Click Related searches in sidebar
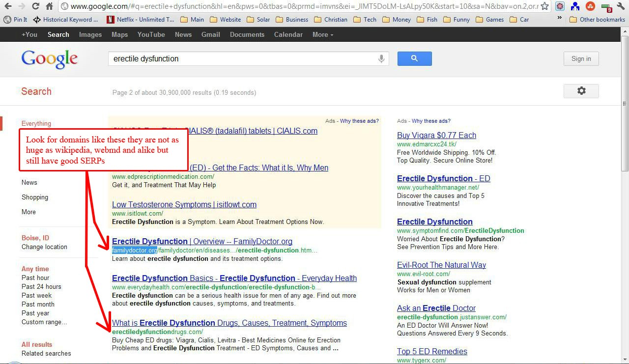This screenshot has width=629, height=364. (46, 353)
